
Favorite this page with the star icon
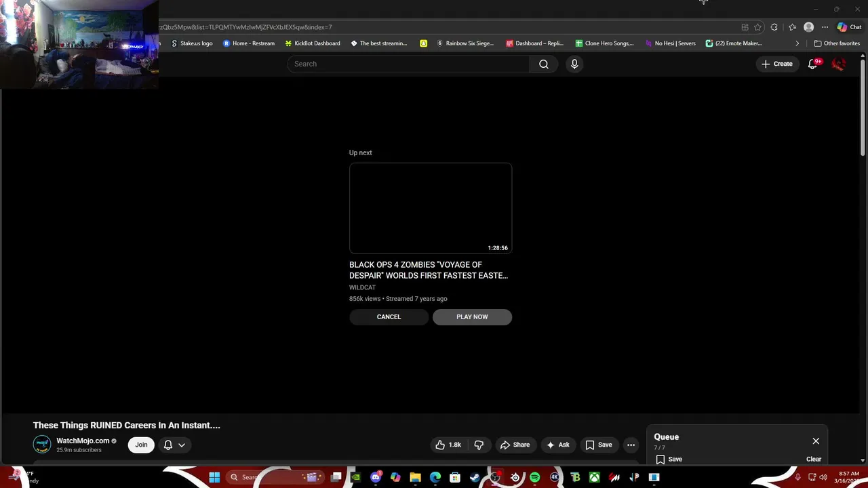pos(757,27)
